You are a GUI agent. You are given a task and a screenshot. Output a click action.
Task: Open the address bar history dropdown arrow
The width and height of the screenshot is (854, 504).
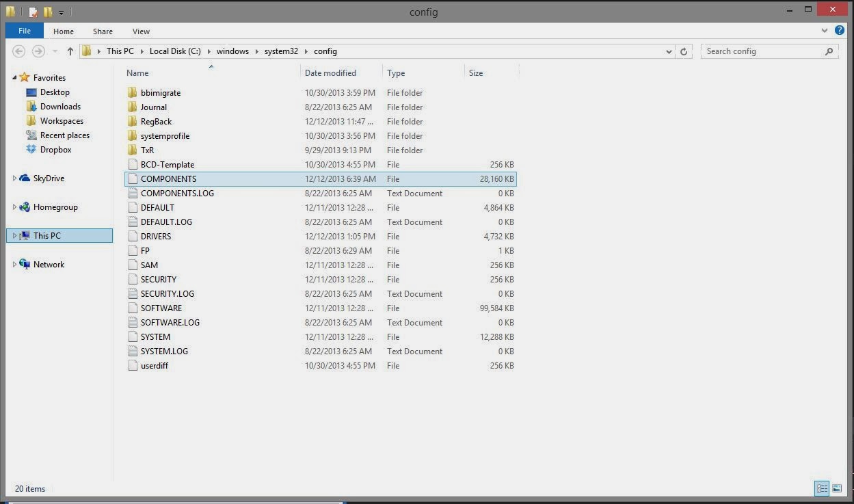[x=669, y=51]
